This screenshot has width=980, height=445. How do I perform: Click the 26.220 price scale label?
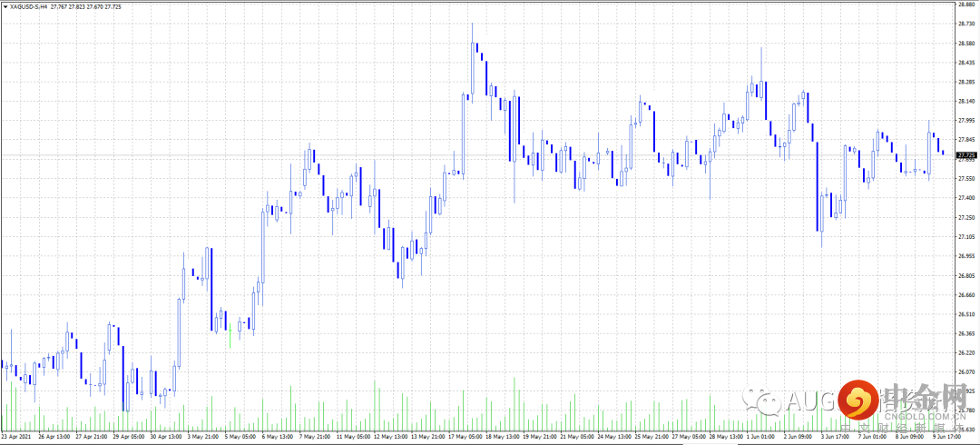[x=965, y=353]
